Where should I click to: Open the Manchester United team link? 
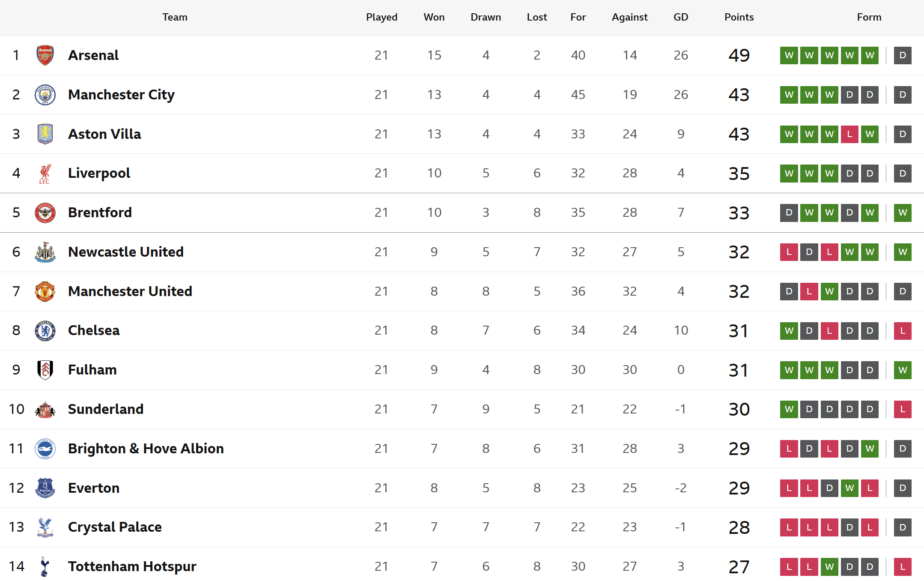[130, 291]
